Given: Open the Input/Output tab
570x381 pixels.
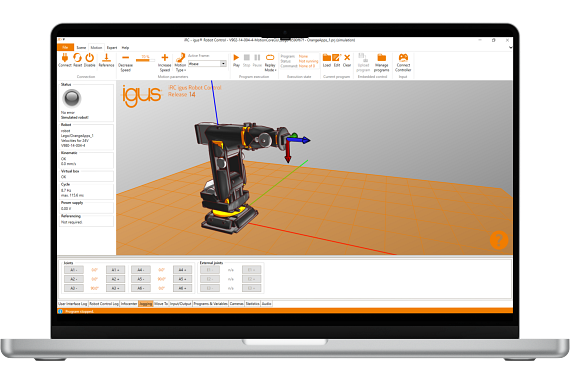Looking at the screenshot, I should pos(181,304).
